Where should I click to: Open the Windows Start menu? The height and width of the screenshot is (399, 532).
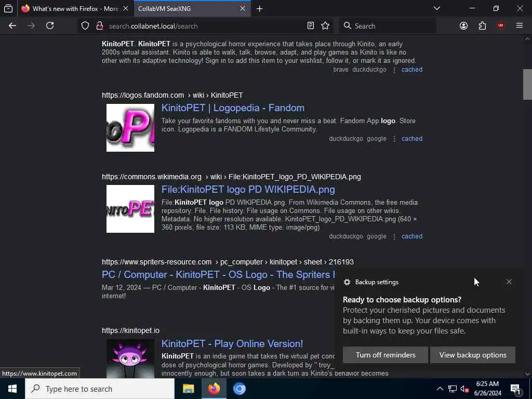coord(12,389)
